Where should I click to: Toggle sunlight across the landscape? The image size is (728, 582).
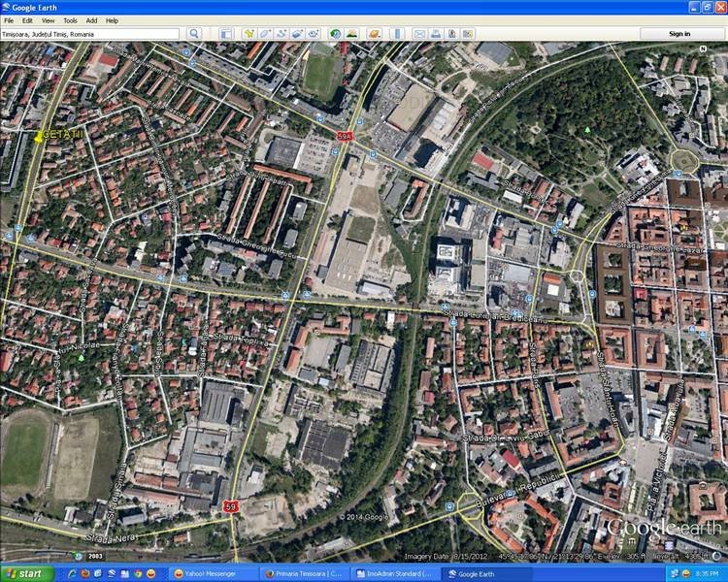coord(351,34)
